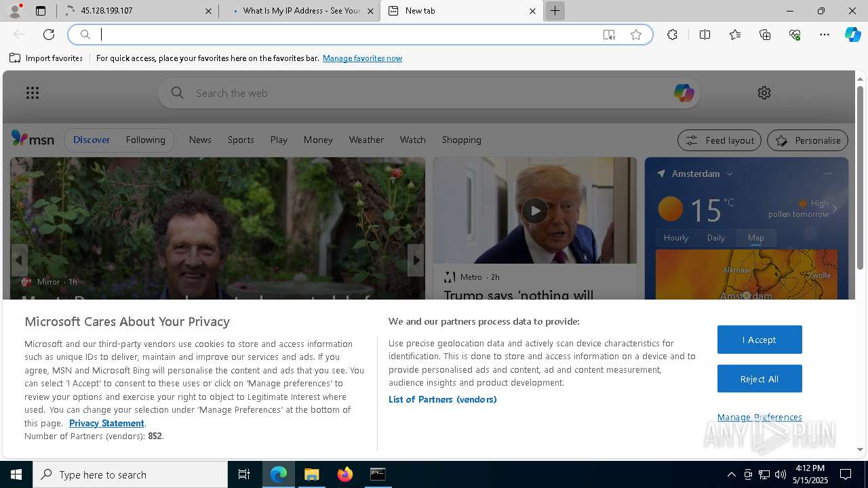Click Import favorites
Screen dimensions: 868x488
(46, 58)
